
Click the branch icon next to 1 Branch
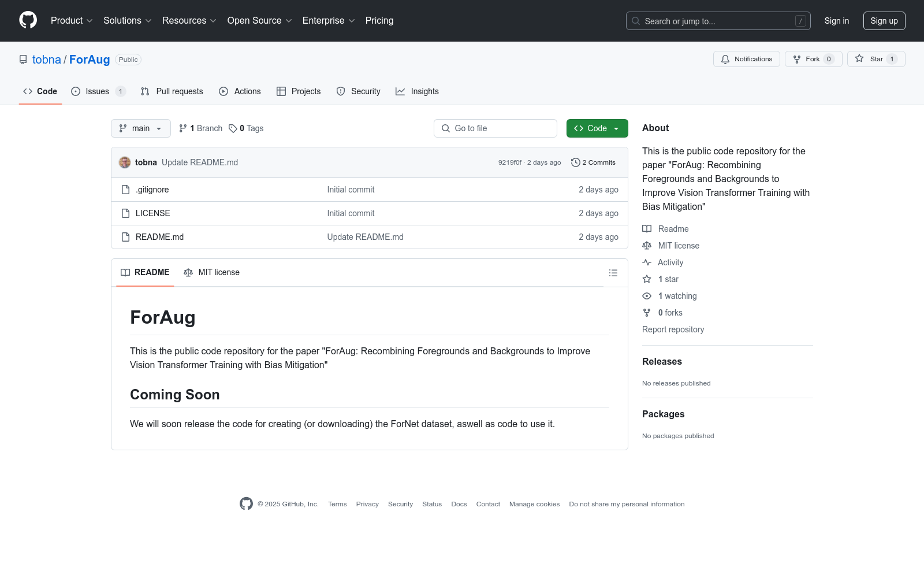pyautogui.click(x=183, y=128)
